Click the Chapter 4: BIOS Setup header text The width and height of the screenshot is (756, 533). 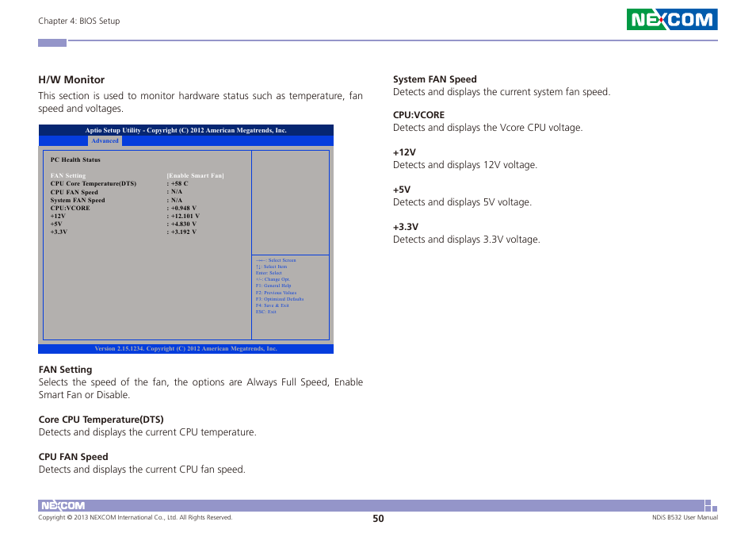(x=79, y=21)
